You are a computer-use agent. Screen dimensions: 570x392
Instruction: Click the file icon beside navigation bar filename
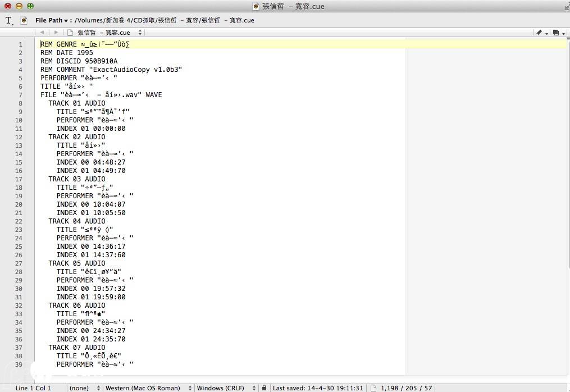[x=70, y=33]
